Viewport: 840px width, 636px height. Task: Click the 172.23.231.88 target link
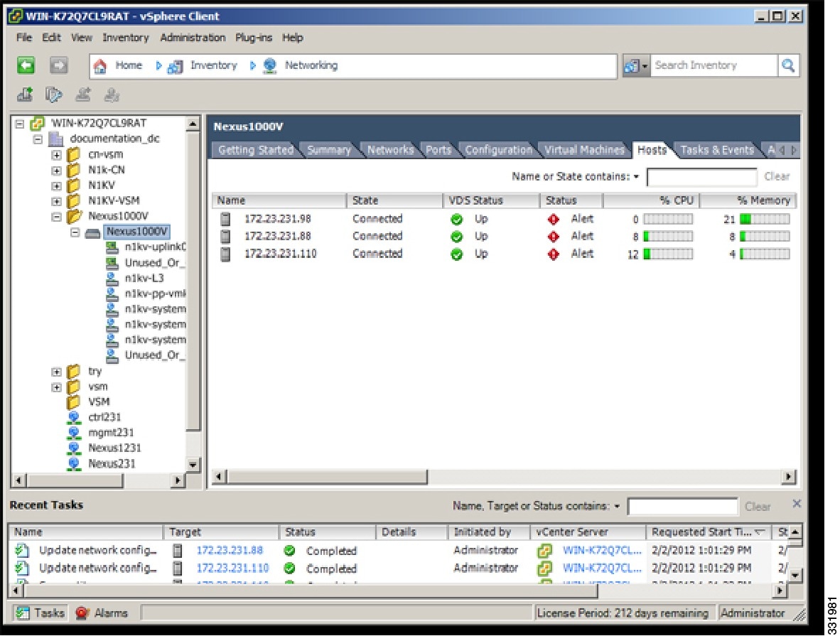point(230,550)
